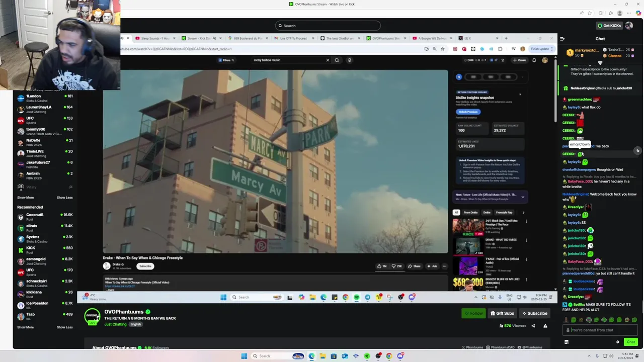Collapse recommended list with Show Less
Image resolution: width=644 pixels, height=362 pixels.
[x=64, y=327]
